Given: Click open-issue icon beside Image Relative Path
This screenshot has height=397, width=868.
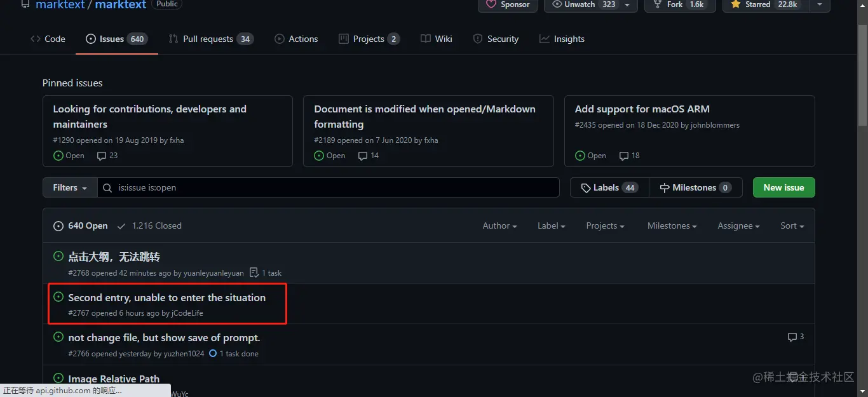Looking at the screenshot, I should pyautogui.click(x=58, y=378).
